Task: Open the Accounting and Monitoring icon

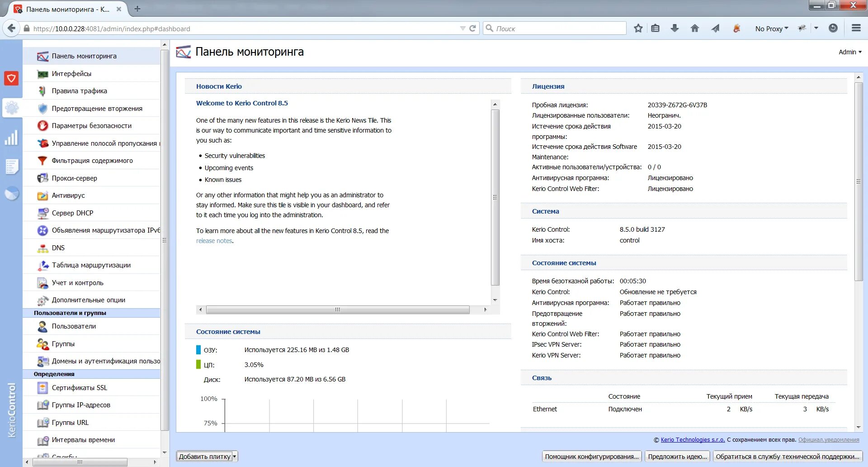Action: (42, 283)
